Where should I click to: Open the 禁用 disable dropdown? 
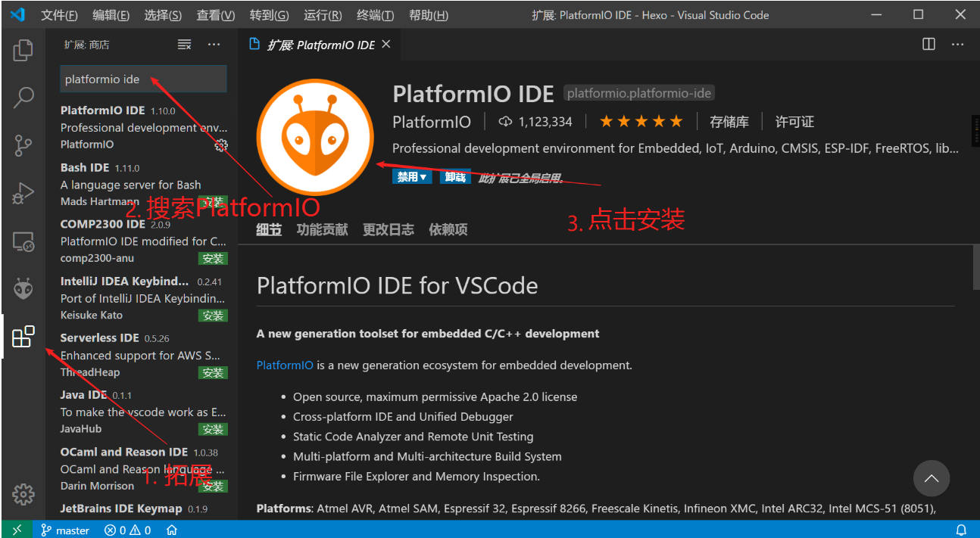tap(413, 177)
